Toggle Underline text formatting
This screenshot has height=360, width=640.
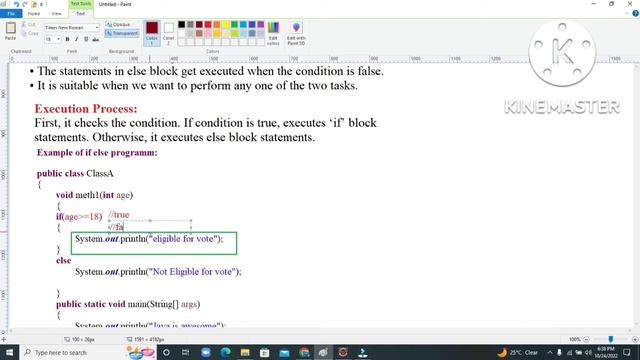[86, 39]
